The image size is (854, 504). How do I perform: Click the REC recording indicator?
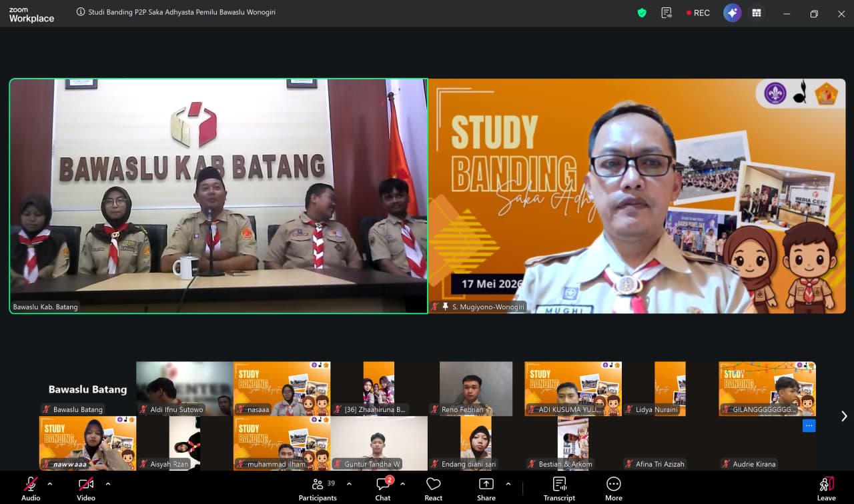(698, 13)
